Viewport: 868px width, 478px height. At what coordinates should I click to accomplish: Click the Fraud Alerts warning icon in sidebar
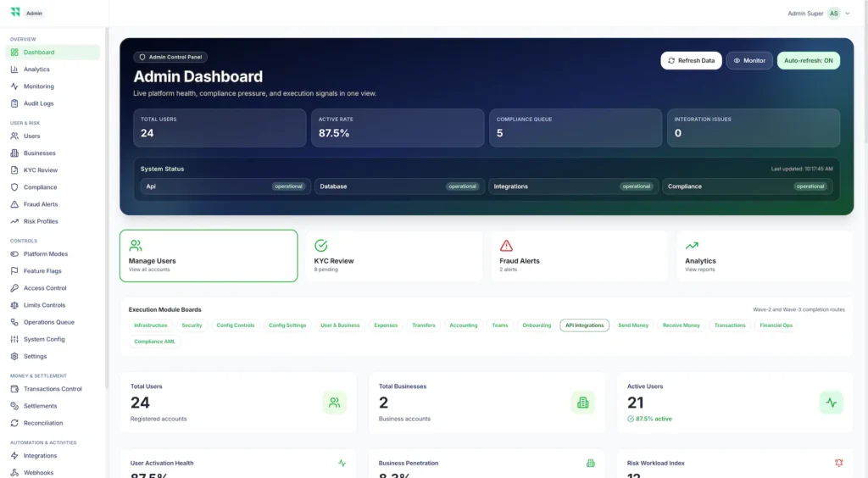(x=14, y=204)
